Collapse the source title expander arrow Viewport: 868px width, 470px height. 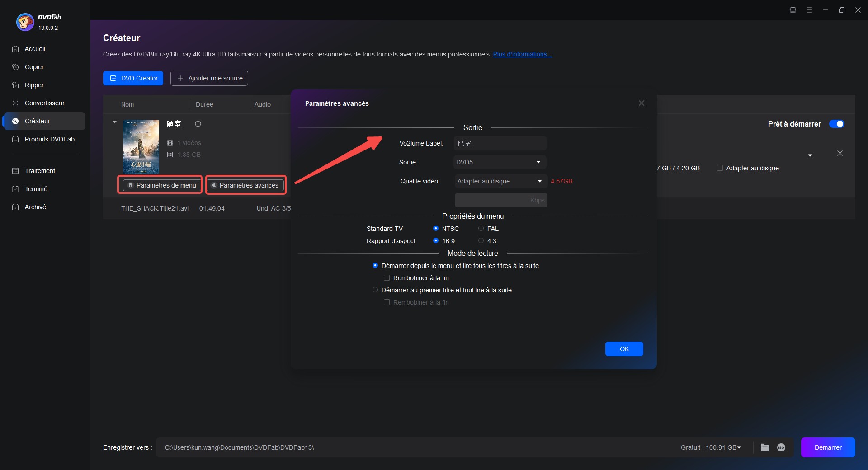coord(115,122)
